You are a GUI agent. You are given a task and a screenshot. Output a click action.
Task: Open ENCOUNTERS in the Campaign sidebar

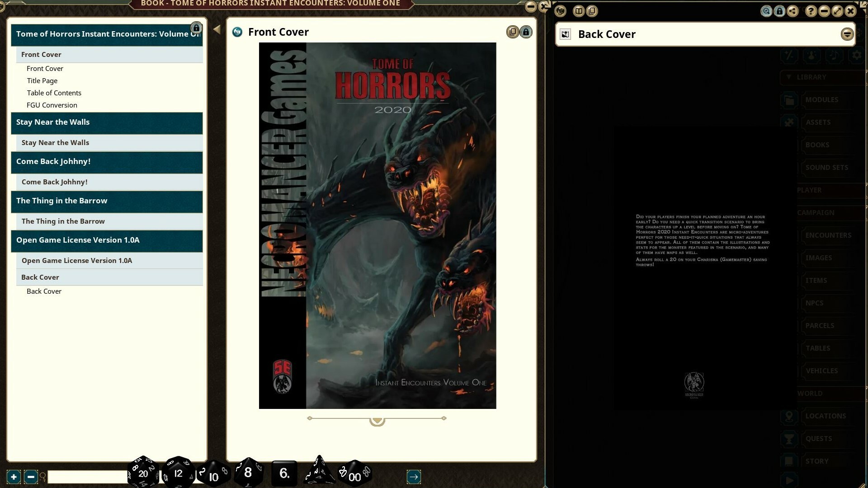pyautogui.click(x=828, y=235)
